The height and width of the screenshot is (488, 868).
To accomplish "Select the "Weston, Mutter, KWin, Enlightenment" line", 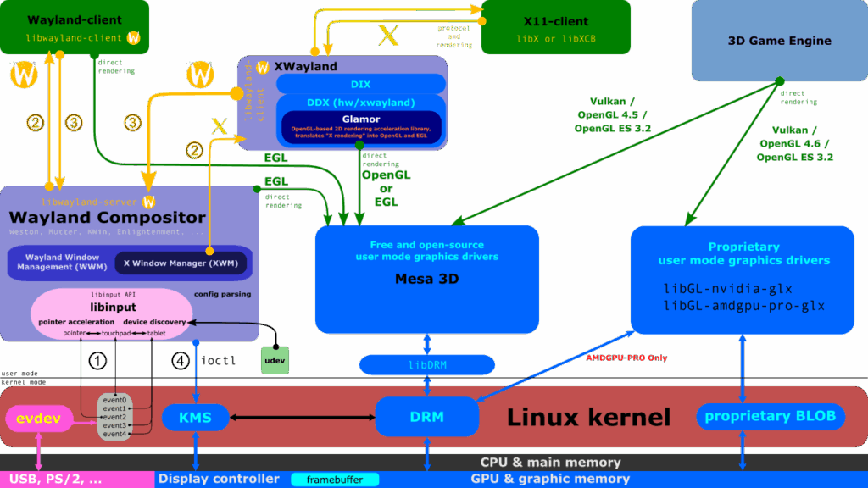I will tap(106, 232).
